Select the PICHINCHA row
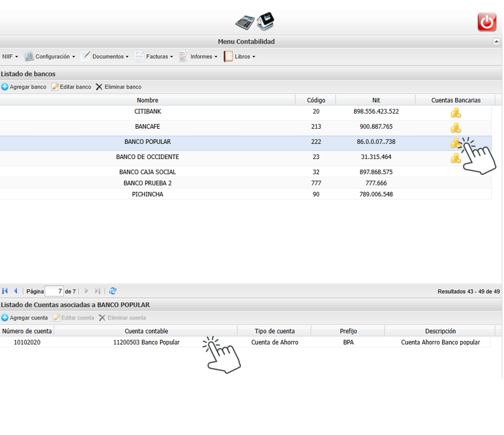504x435 pixels. 245,194
